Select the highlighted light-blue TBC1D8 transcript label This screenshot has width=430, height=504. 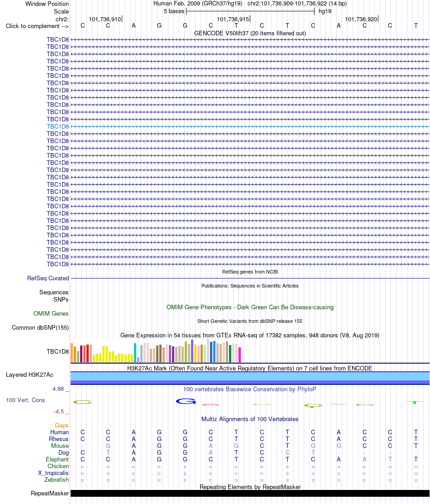(x=57, y=126)
